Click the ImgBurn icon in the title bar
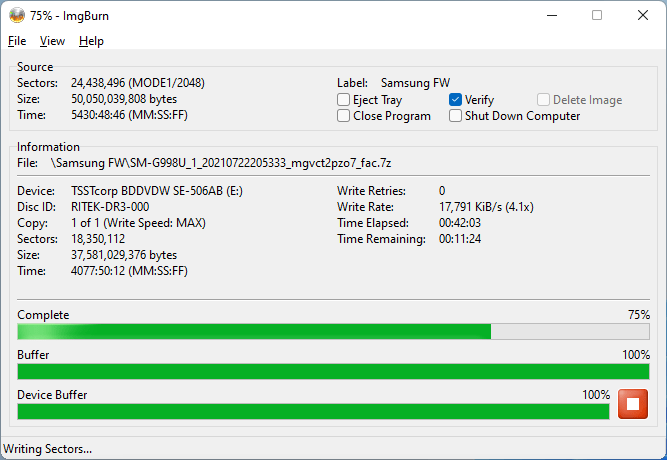Viewport: 667px width, 460px height. [17, 16]
